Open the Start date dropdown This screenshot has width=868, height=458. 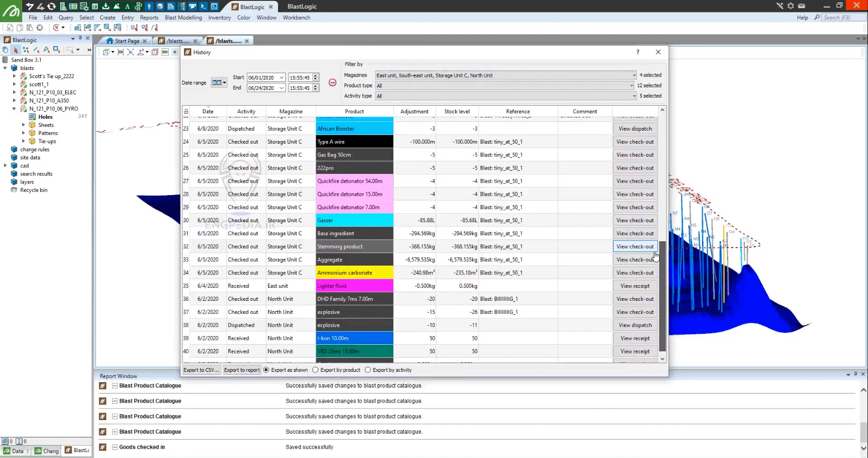click(x=282, y=78)
